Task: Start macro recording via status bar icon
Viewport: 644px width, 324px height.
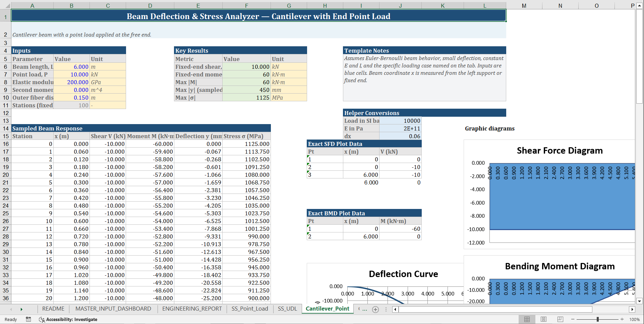Action: [28, 319]
